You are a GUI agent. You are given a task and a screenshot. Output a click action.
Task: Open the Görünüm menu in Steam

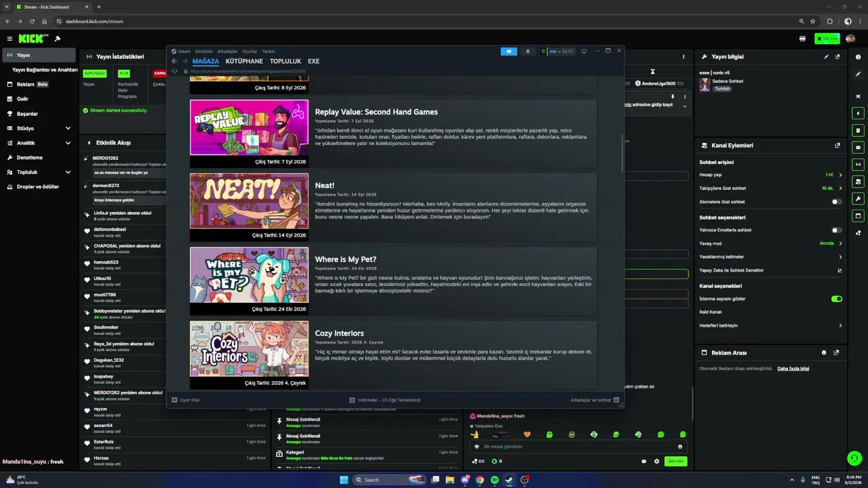203,52
